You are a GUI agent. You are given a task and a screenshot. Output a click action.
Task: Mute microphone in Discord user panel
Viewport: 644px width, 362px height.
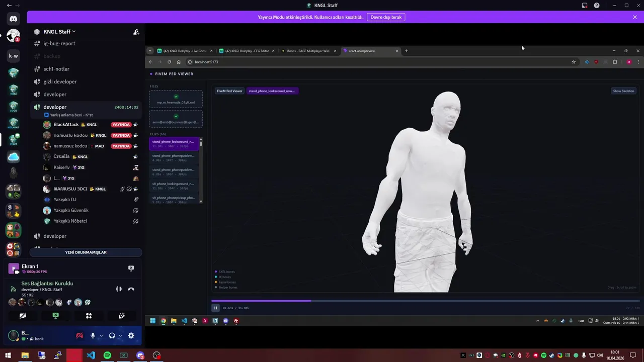click(93, 335)
